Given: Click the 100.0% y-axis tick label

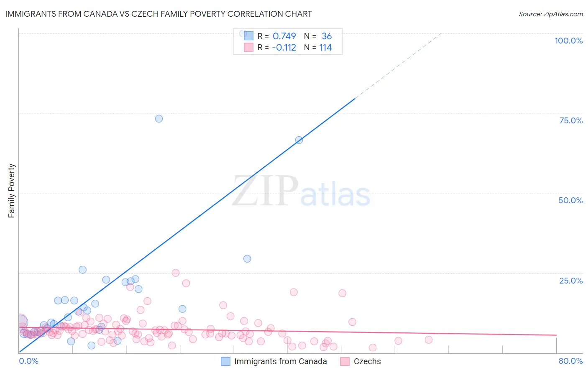Looking at the screenshot, I should (x=568, y=41).
